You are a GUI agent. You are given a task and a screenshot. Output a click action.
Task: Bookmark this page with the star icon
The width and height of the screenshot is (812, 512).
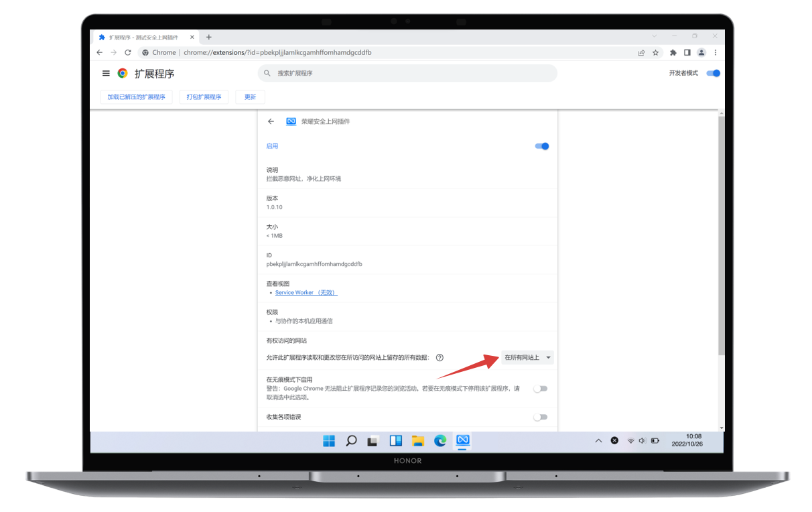coord(656,52)
